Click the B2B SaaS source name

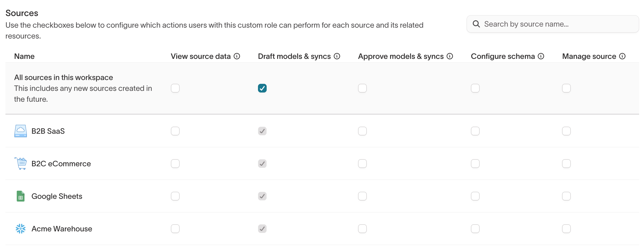[x=48, y=131]
